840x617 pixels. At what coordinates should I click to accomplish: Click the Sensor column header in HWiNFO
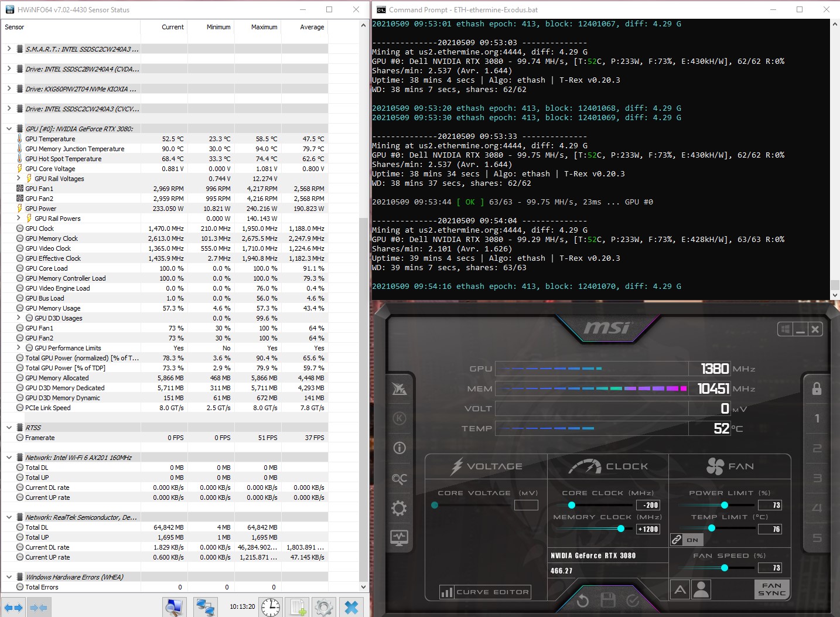[x=70, y=27]
